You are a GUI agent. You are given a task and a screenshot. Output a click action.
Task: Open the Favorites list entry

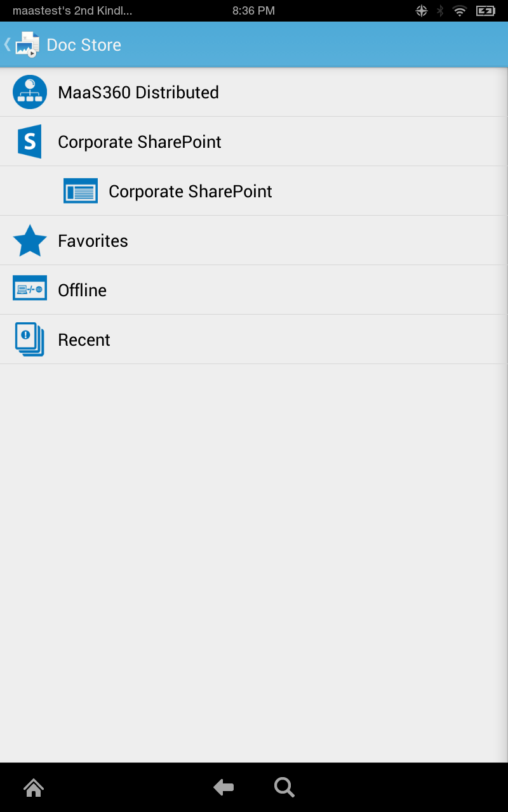click(93, 240)
